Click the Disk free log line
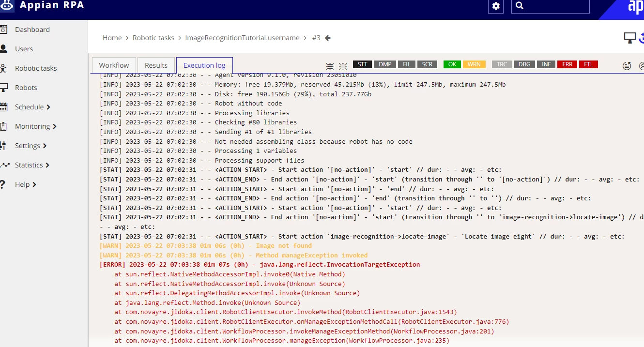The height and width of the screenshot is (347, 644). (235, 94)
